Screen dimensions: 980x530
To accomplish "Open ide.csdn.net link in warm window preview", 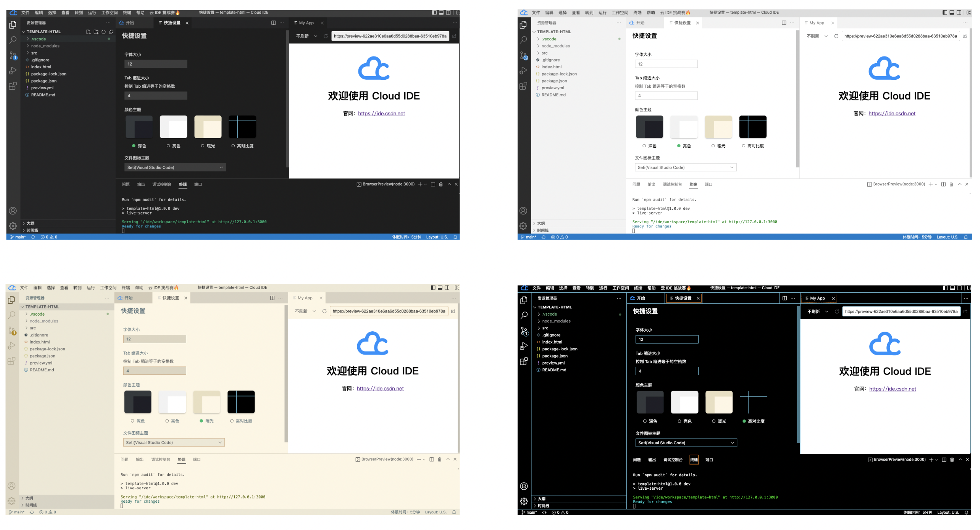I will (380, 389).
